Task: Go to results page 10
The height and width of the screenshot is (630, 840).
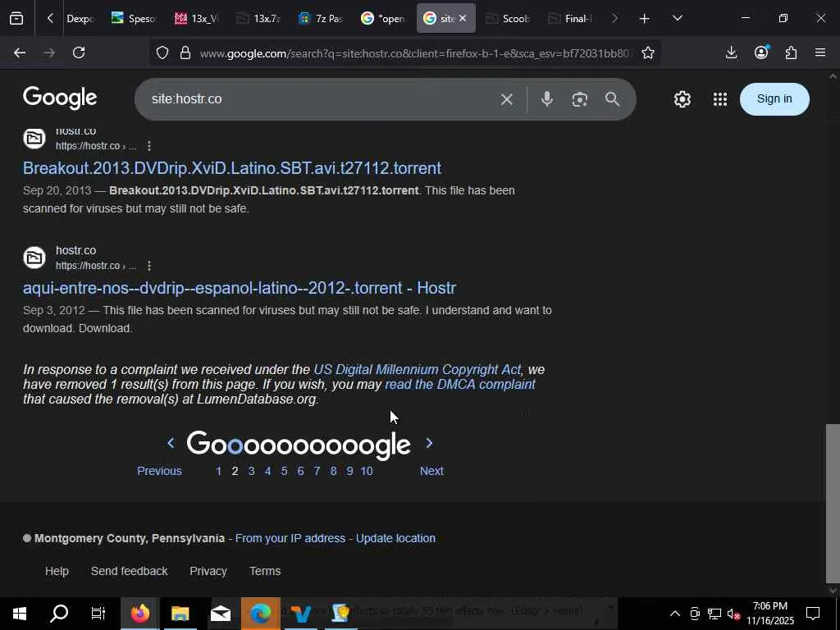Action: click(367, 471)
